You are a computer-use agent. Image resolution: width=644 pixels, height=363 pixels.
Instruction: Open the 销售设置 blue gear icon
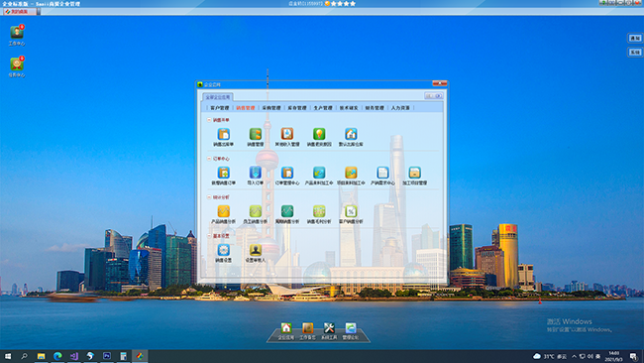tap(224, 250)
